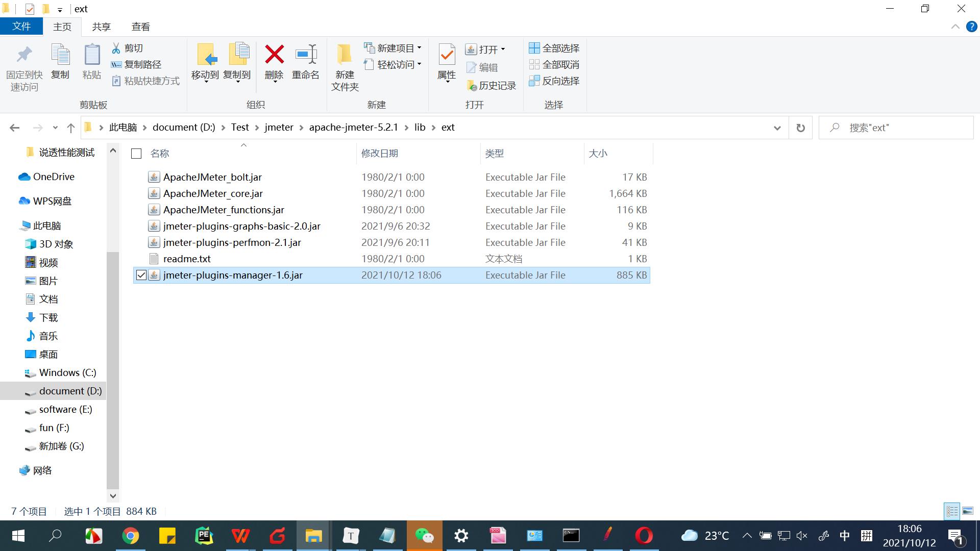This screenshot has height=551, width=980.
Task: Switch to the View (查看) tab
Action: [140, 27]
